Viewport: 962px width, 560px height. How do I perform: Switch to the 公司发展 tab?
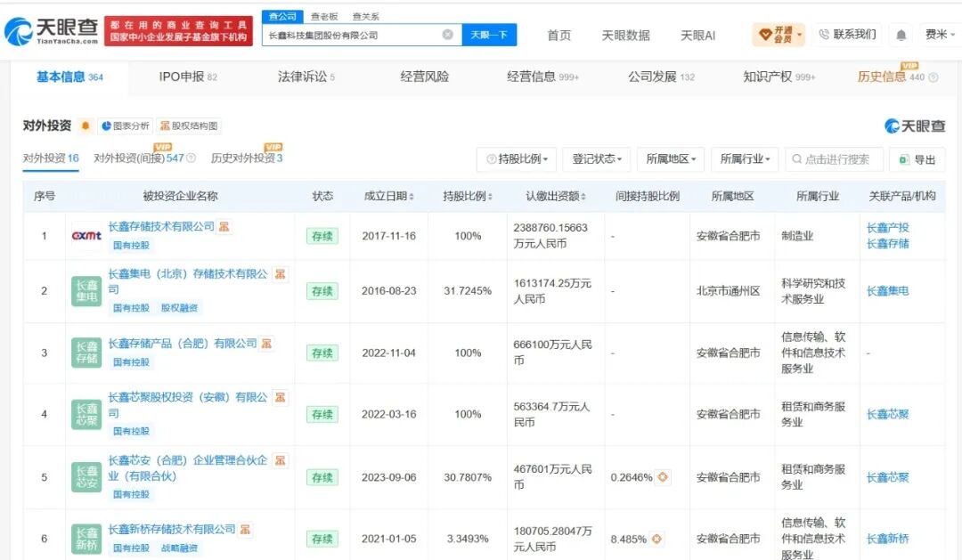[x=661, y=77]
